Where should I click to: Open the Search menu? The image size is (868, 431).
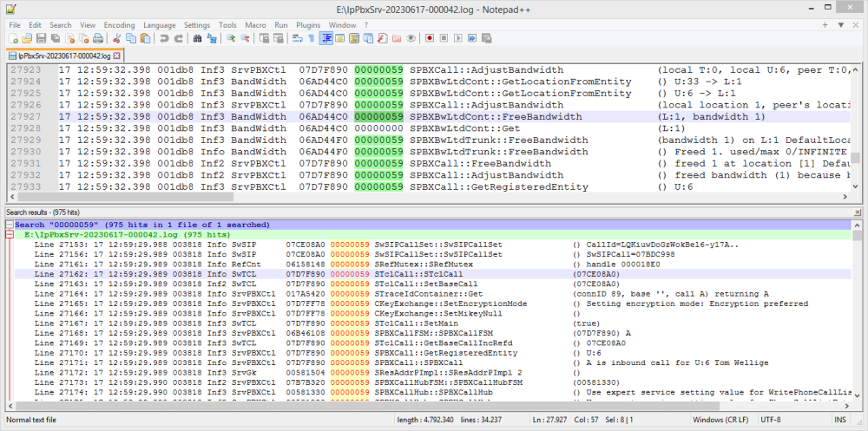point(61,25)
